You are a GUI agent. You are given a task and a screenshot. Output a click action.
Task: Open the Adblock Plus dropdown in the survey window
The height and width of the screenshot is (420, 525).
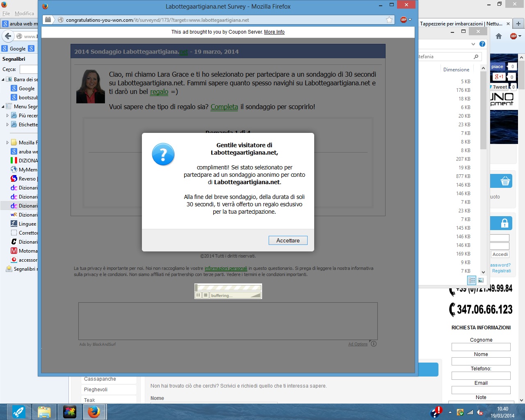410,20
